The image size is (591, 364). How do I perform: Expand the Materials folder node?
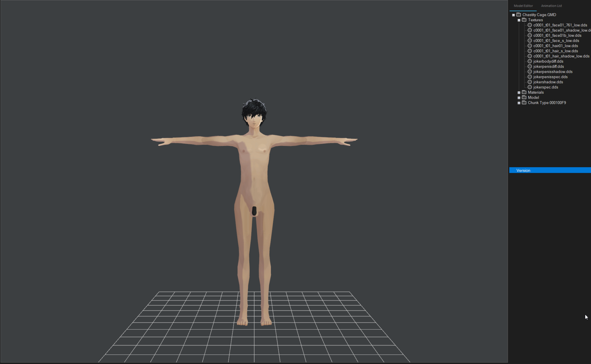click(519, 93)
